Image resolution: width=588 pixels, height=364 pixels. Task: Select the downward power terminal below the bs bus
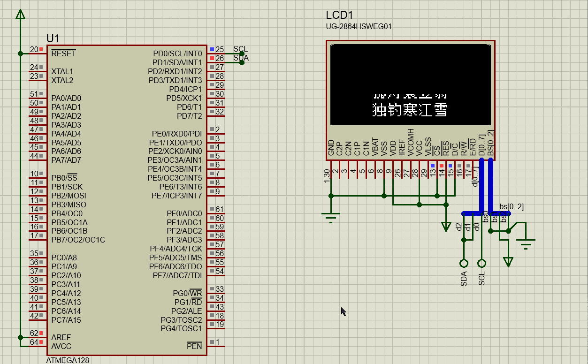coord(508,261)
